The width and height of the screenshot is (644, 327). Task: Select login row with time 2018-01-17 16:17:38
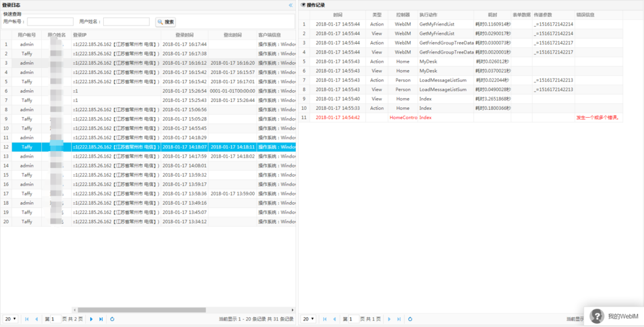pyautogui.click(x=148, y=54)
